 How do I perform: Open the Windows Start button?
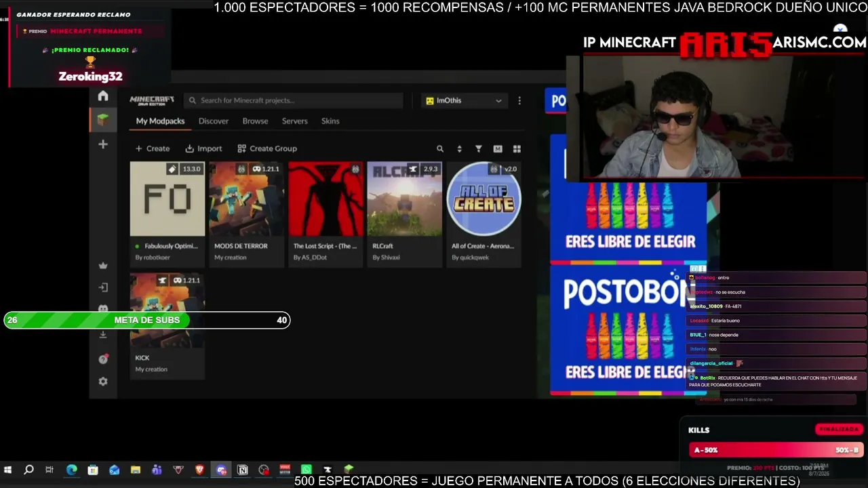tap(7, 470)
